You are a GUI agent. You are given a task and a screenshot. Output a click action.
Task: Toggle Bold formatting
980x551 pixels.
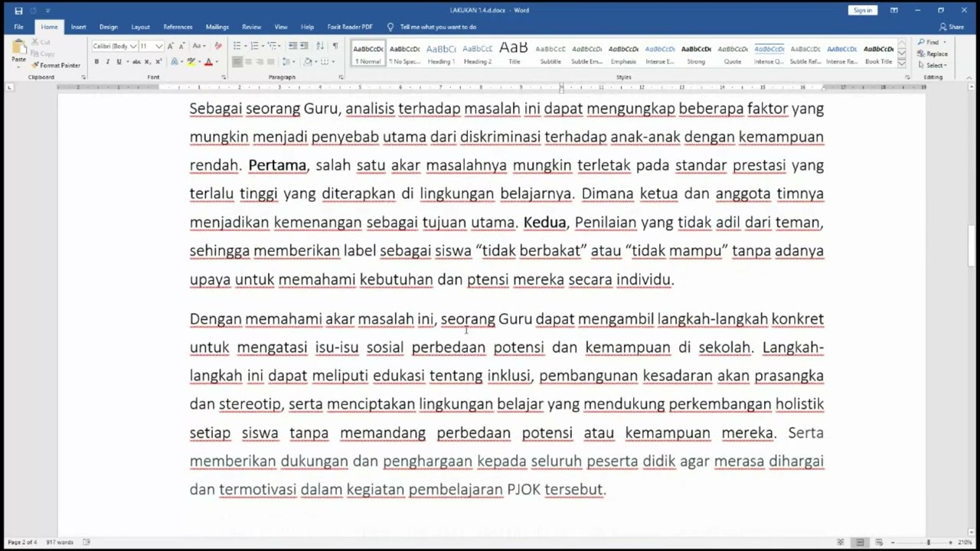96,61
